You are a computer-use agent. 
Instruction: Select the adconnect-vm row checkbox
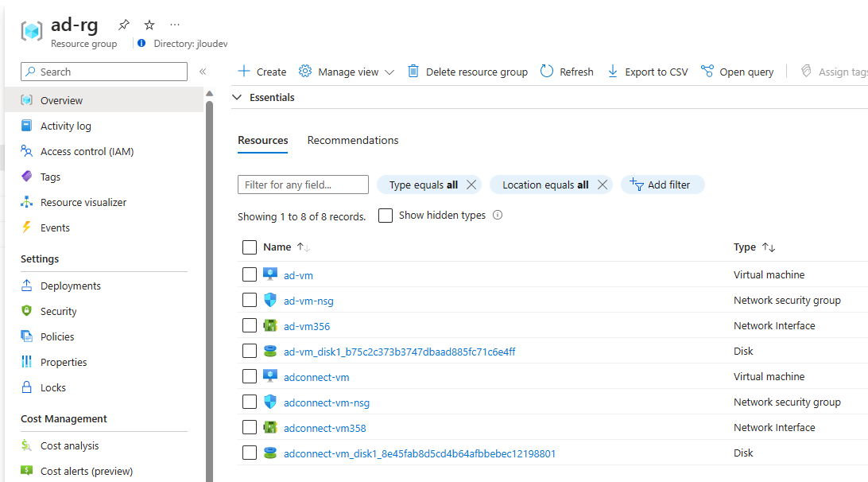click(250, 377)
